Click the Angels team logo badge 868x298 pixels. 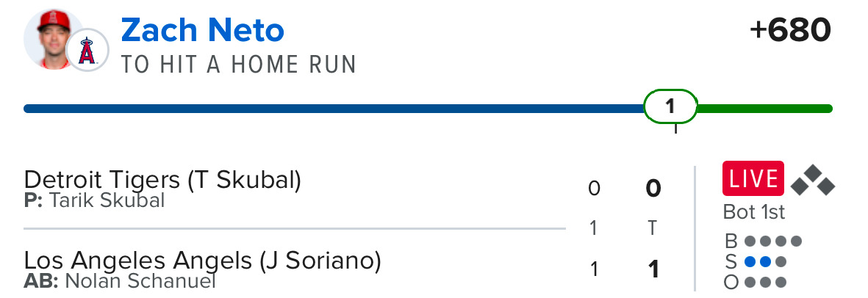87,52
